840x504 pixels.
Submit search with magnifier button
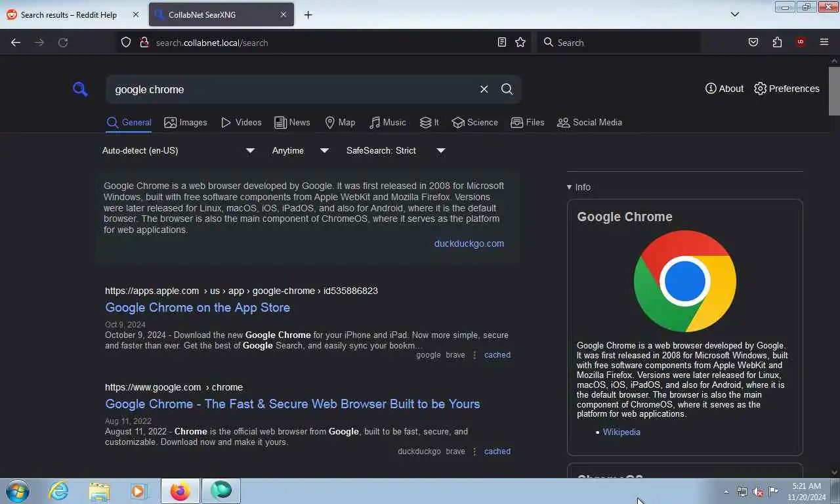click(507, 89)
